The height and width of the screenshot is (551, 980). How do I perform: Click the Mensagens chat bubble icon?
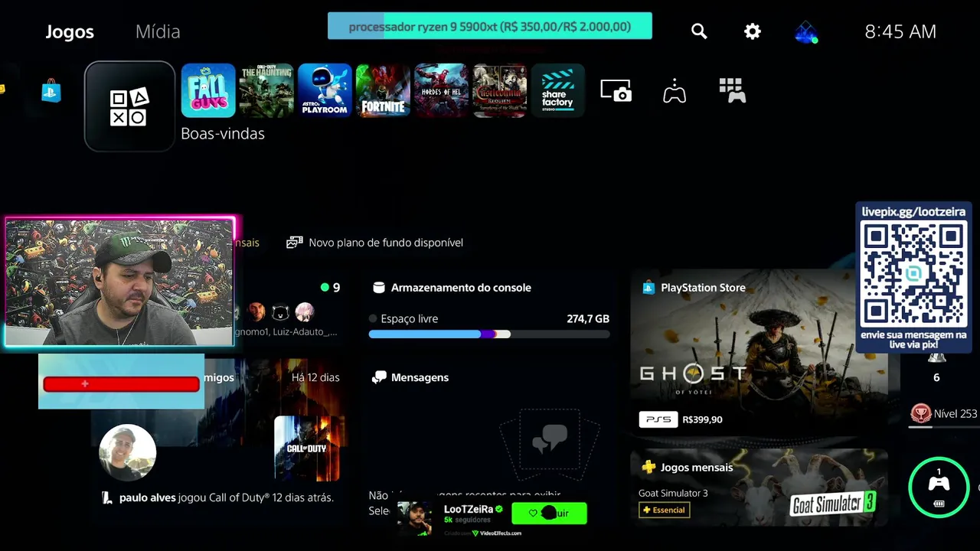[x=379, y=377]
